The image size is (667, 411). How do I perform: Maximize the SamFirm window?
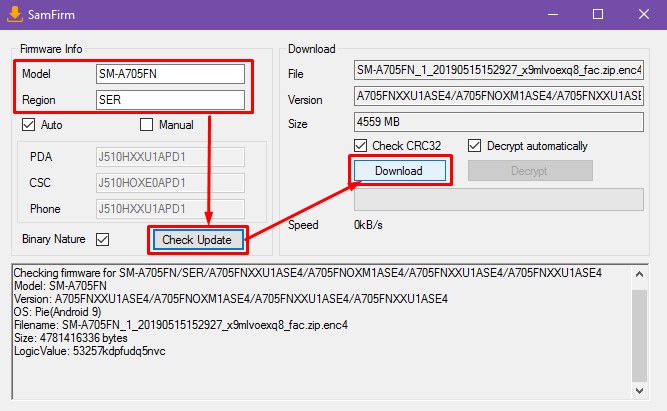pos(598,14)
